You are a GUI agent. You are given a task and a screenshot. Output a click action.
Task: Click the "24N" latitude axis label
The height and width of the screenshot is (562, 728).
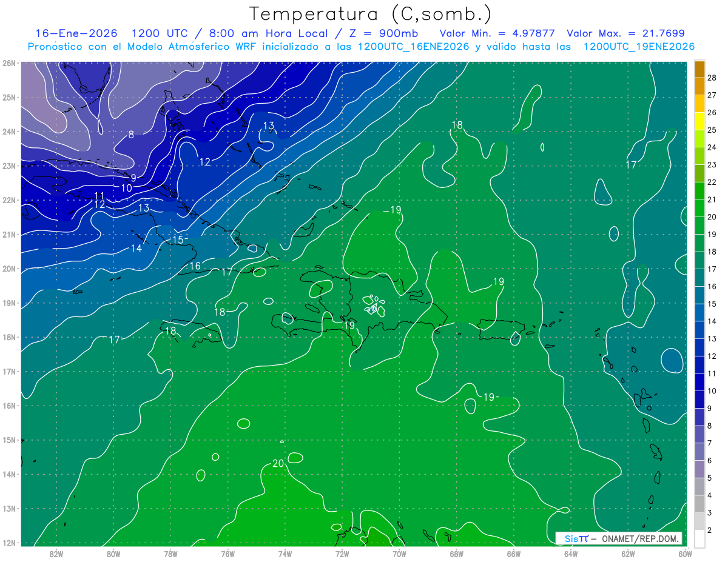8,132
